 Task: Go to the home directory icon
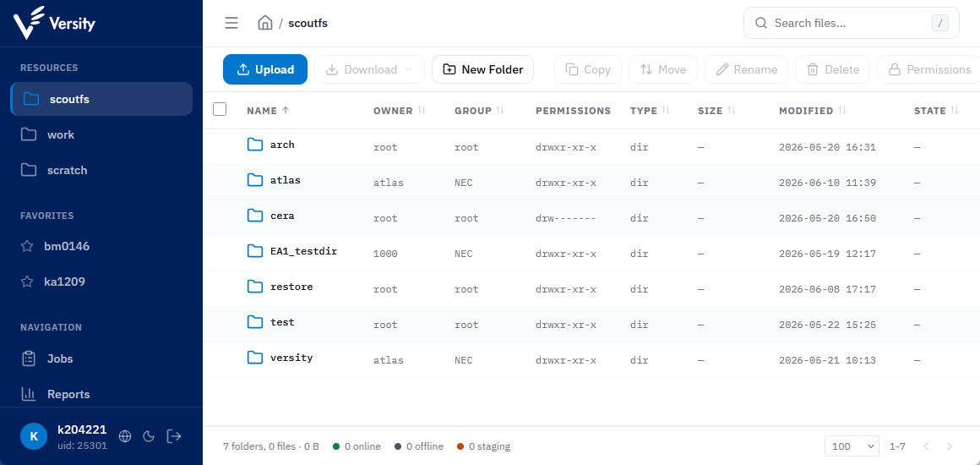click(x=265, y=23)
